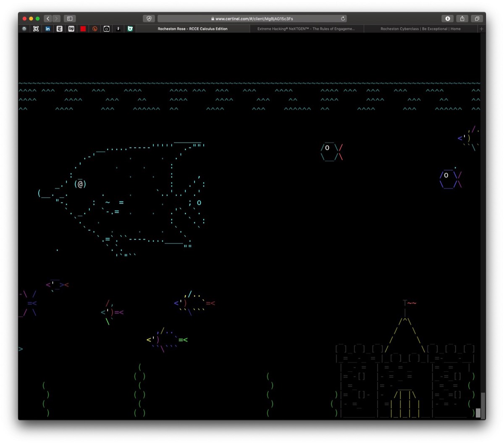The image size is (504, 444).
Task: Show the downloads list
Action: pyautogui.click(x=448, y=18)
